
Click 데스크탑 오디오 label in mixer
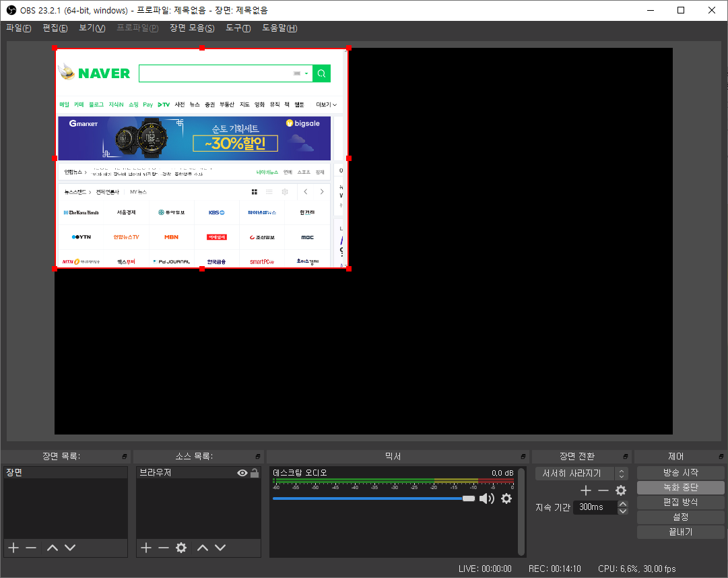pyautogui.click(x=300, y=473)
